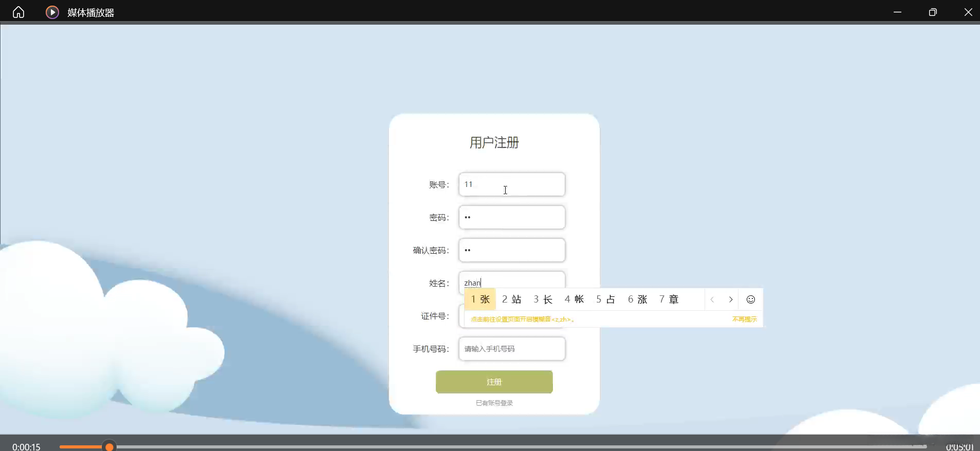Open the IME emoji panel

tap(751, 299)
